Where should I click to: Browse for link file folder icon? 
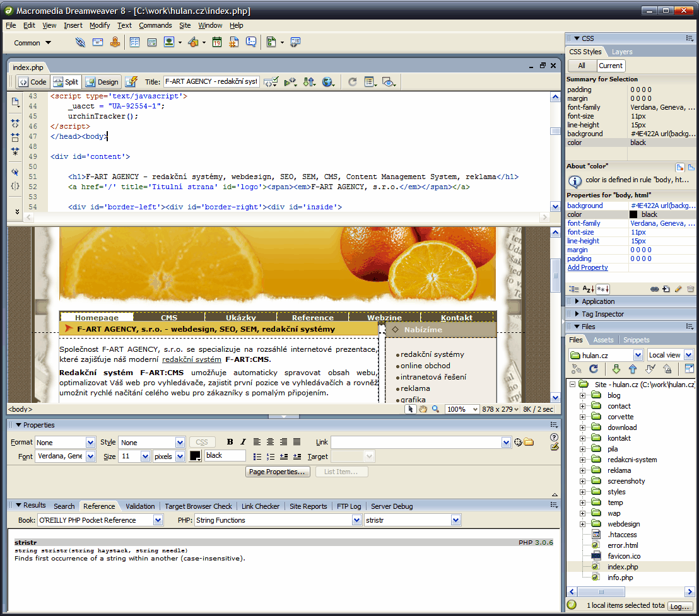[x=529, y=442]
